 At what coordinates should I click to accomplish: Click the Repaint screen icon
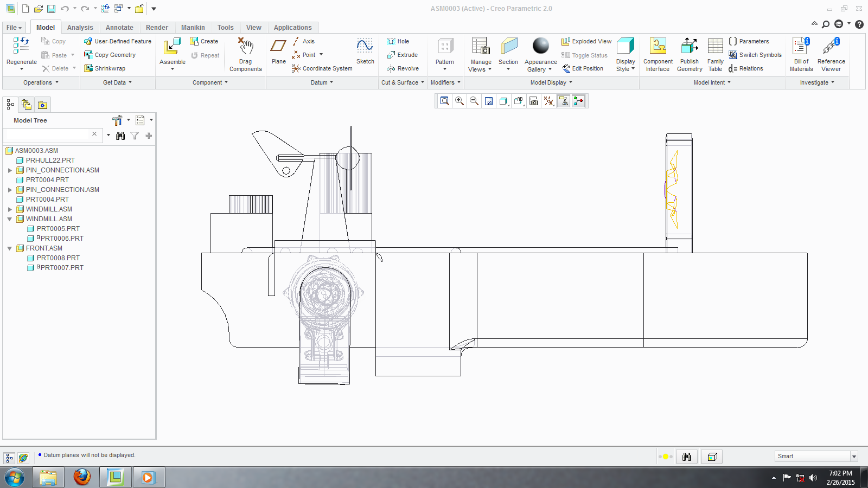489,101
